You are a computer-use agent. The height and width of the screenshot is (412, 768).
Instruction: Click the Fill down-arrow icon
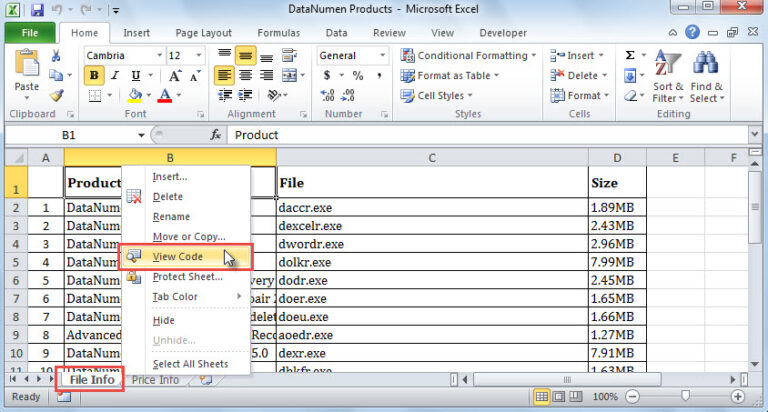click(630, 75)
